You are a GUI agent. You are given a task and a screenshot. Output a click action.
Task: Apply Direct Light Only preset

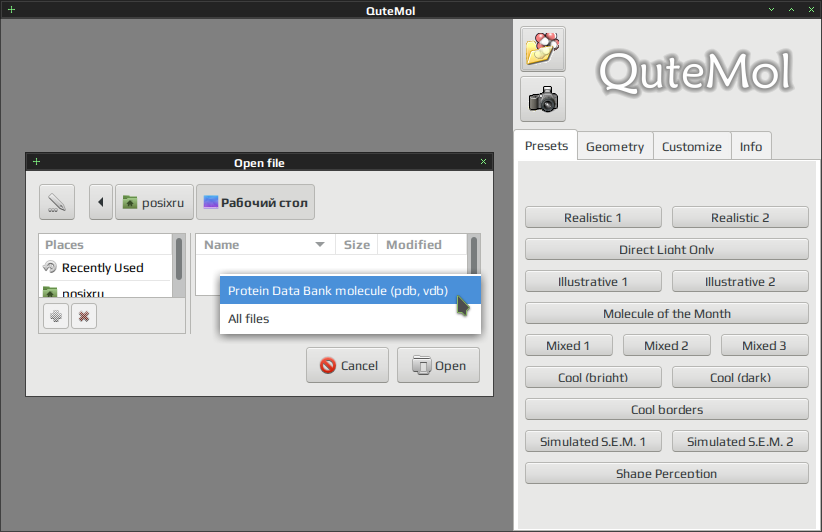(667, 249)
